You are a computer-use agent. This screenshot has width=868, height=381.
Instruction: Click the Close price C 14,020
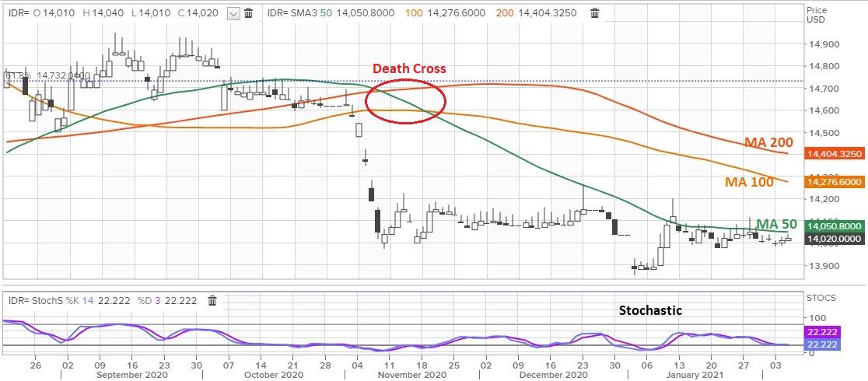point(198,13)
